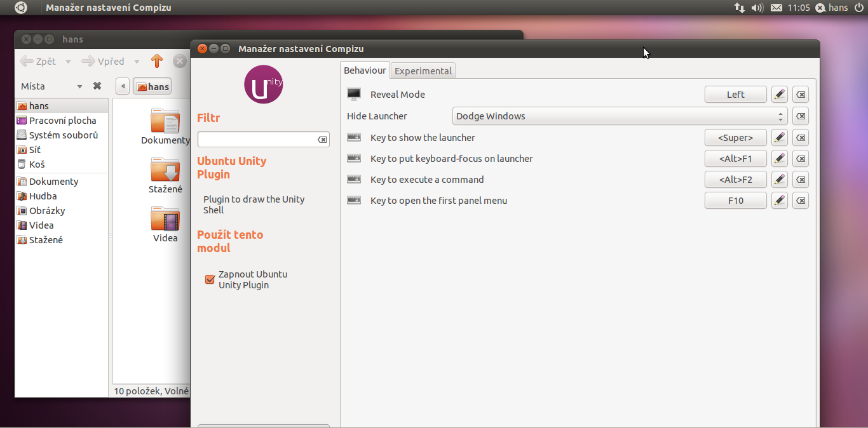Reset the Hide Launcher setting to default
Viewport: 868px width, 428px height.
[801, 116]
